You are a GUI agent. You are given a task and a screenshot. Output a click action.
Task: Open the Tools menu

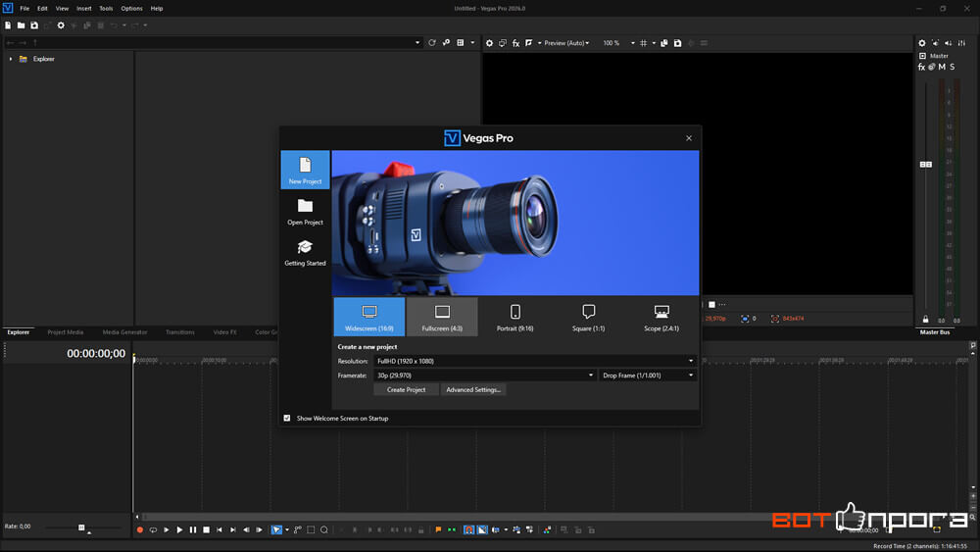[106, 9]
